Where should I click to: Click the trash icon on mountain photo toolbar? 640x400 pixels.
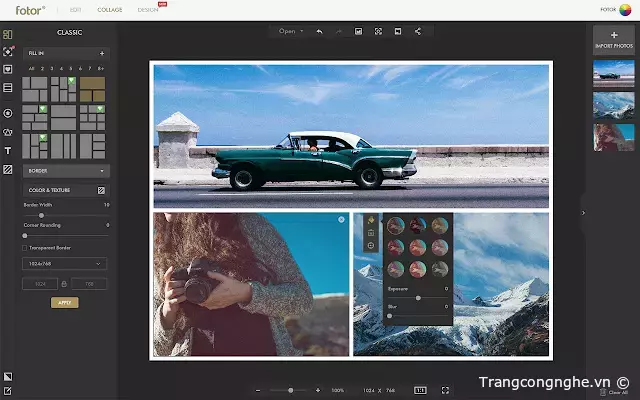tap(371, 233)
